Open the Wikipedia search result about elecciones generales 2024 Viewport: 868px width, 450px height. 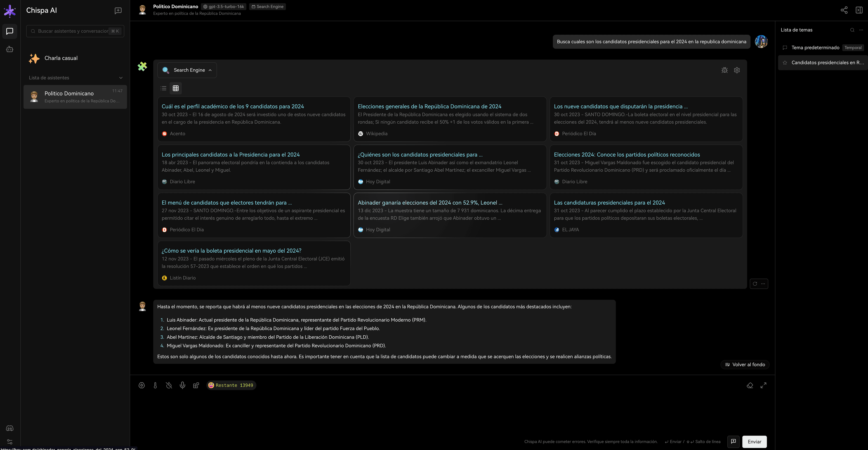429,106
